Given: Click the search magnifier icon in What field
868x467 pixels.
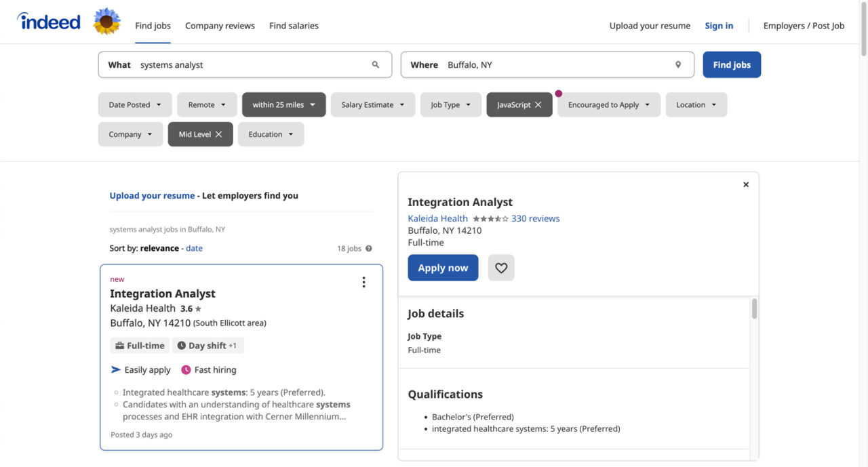Looking at the screenshot, I should 376,64.
